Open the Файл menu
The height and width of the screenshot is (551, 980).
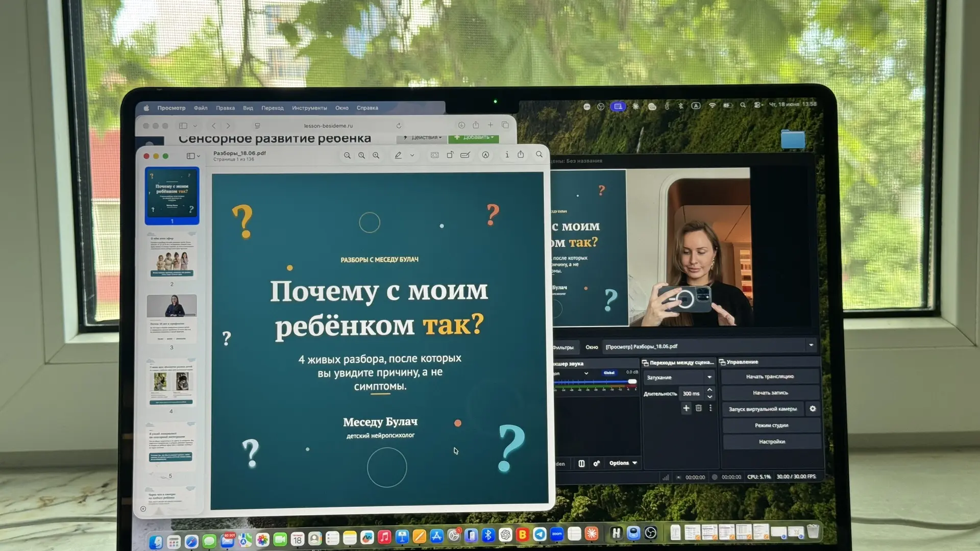pyautogui.click(x=201, y=108)
